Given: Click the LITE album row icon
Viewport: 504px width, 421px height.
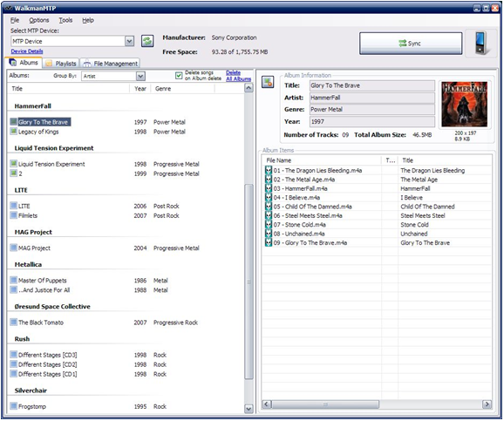Looking at the screenshot, I should (13, 206).
